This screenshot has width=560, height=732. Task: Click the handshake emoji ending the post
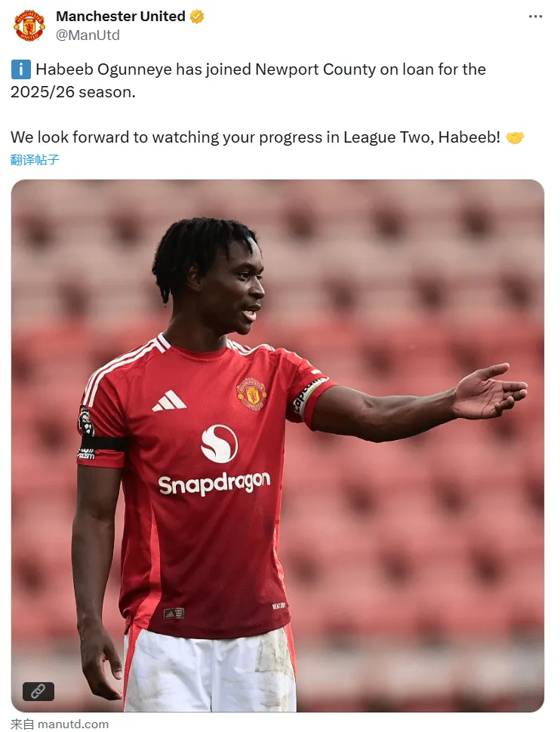[x=515, y=137]
